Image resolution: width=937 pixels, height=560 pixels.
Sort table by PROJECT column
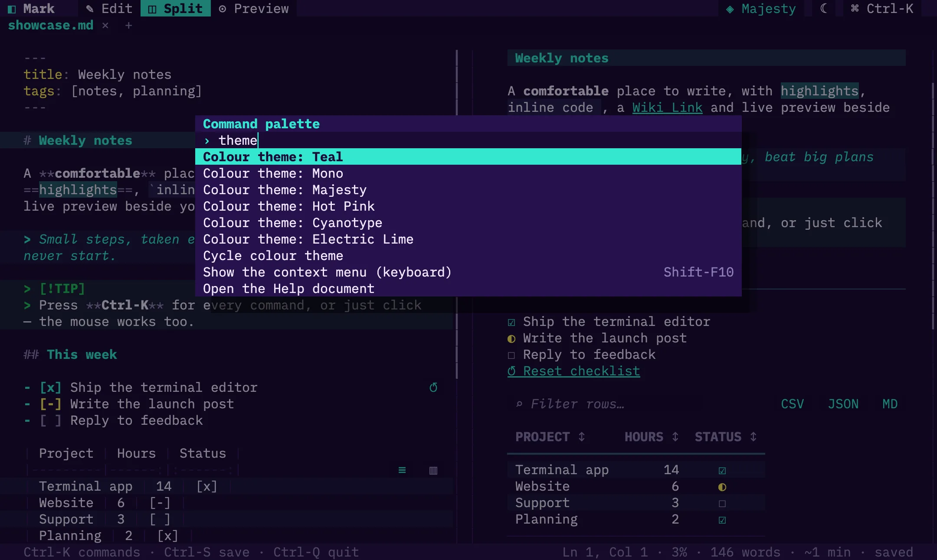coord(550,436)
